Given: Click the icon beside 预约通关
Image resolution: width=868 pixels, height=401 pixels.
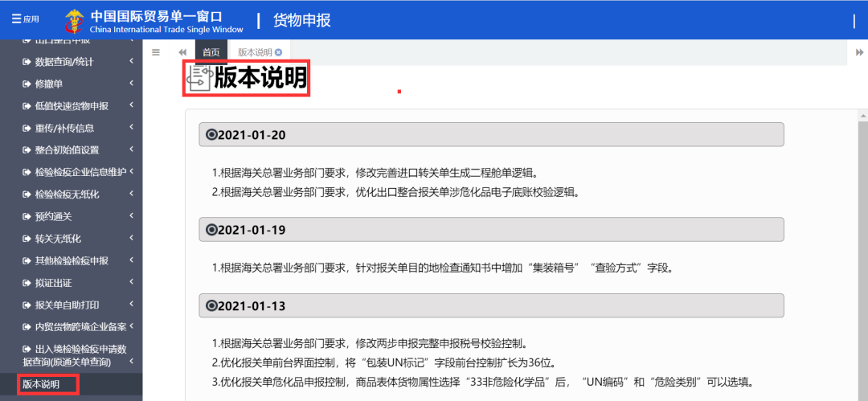Looking at the screenshot, I should point(26,216).
